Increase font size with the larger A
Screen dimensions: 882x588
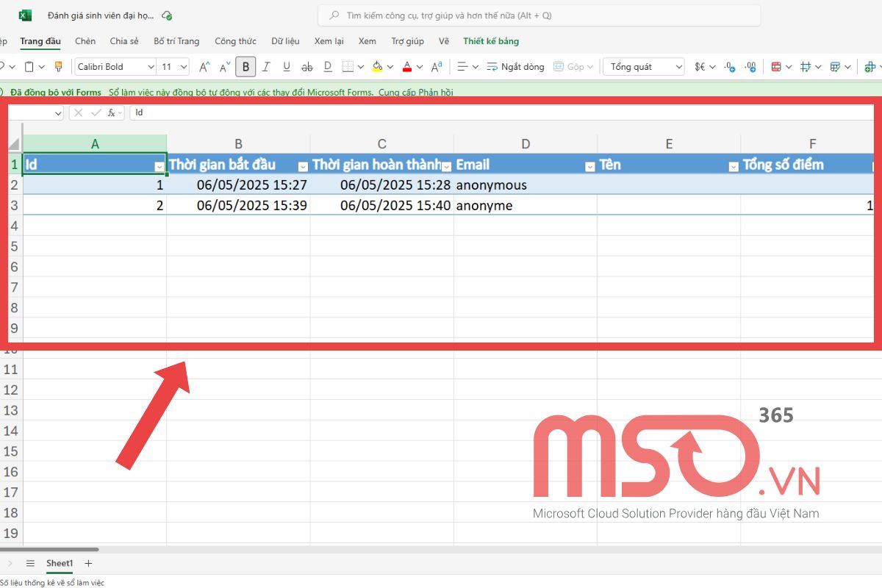pos(206,67)
